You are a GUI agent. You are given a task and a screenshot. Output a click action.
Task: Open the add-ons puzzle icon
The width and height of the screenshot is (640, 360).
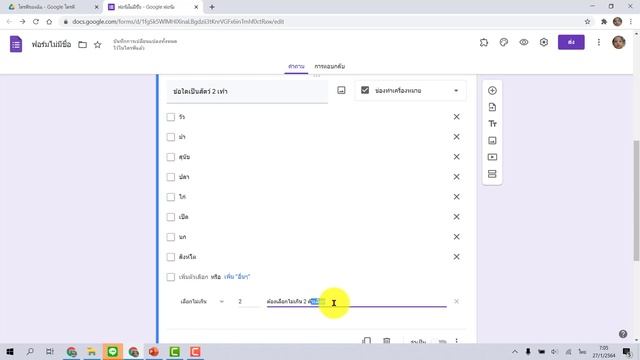[484, 42]
